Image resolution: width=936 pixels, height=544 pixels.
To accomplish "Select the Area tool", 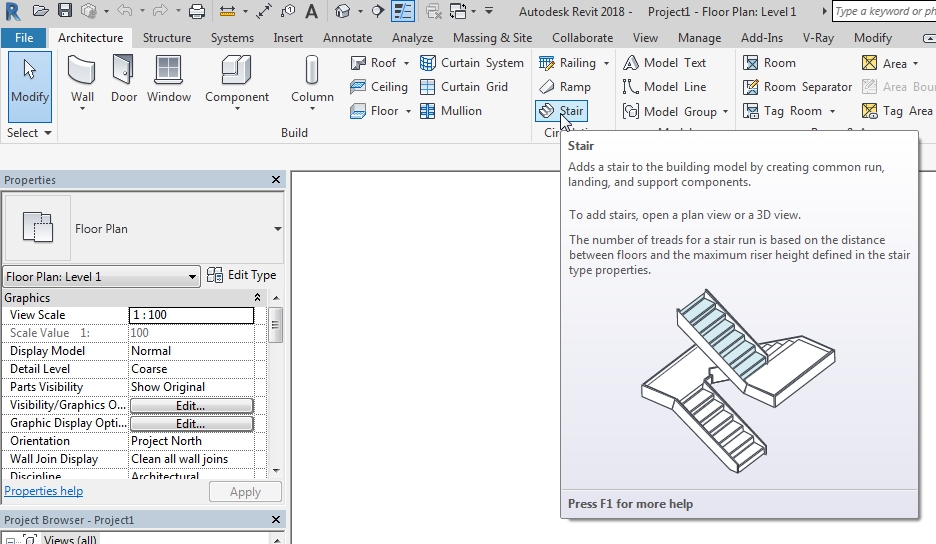I will pos(885,63).
